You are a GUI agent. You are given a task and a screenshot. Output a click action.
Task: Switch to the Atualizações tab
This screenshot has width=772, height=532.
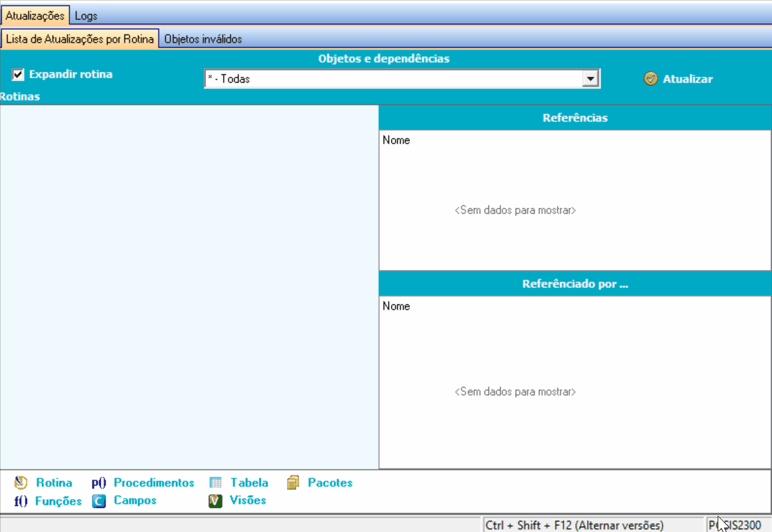(35, 16)
